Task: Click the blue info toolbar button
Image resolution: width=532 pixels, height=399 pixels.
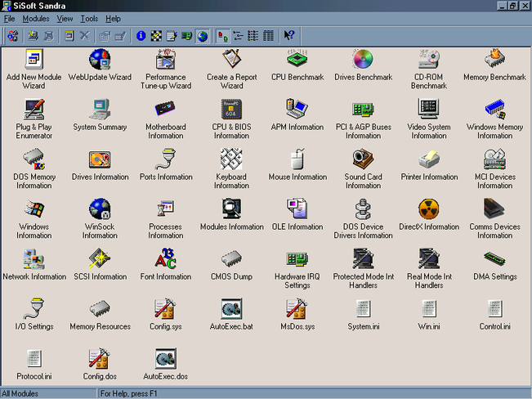Action: (141, 36)
